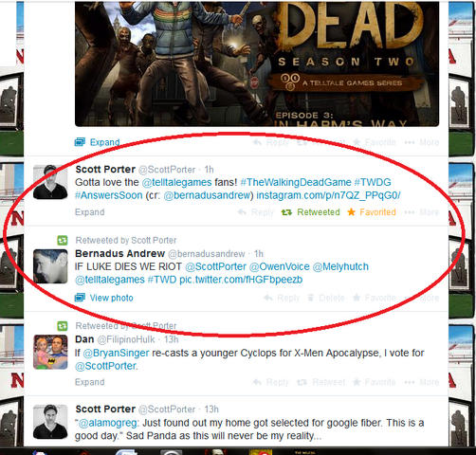
Task: Open pic.twitter.com/fHGFbpeezb link
Action: (241, 280)
